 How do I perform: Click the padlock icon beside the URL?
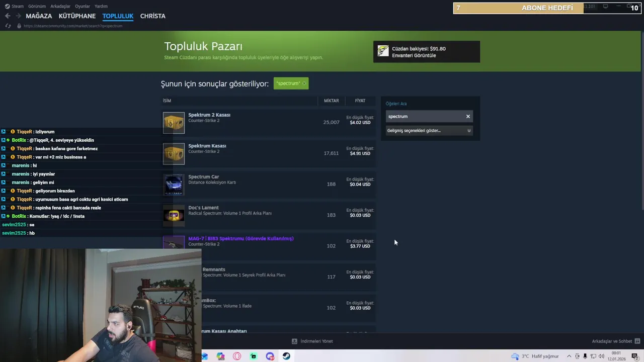click(19, 26)
